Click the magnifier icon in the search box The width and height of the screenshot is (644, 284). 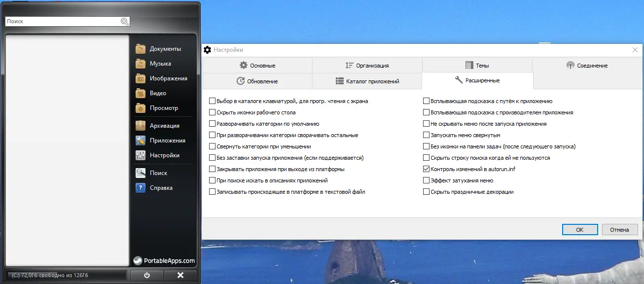[x=124, y=21]
